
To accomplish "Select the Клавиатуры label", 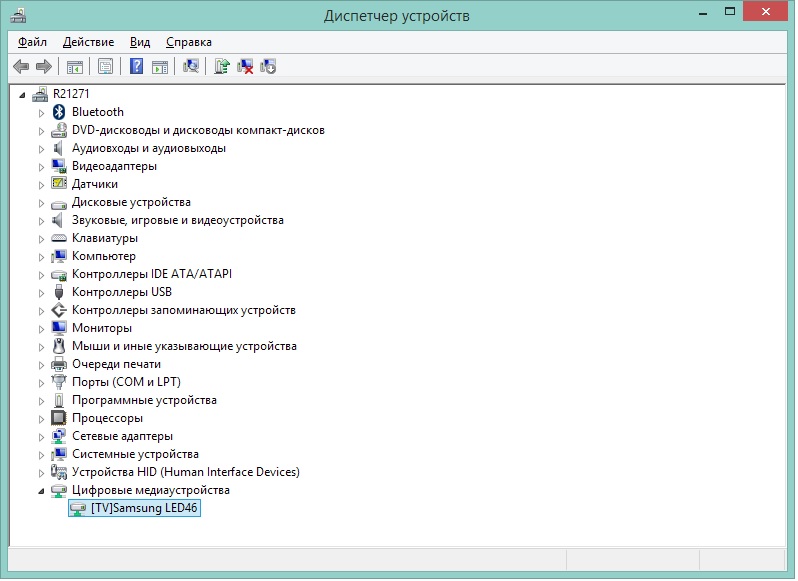I will 105,238.
